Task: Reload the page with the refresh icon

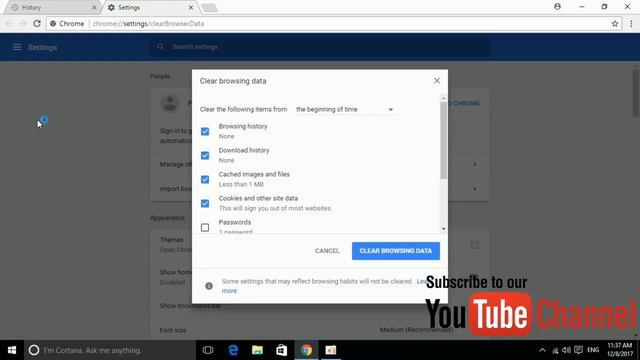Action: [x=37, y=24]
